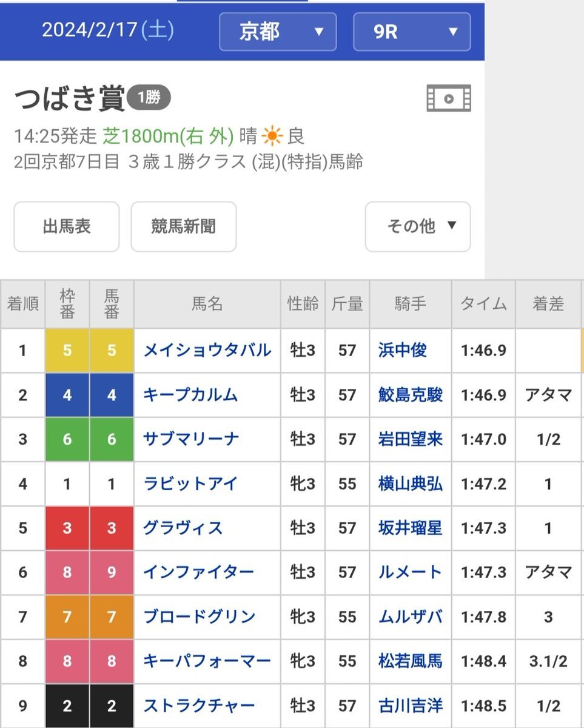Click the yellow frame 5 color cell
584x728 pixels.
coord(67,351)
